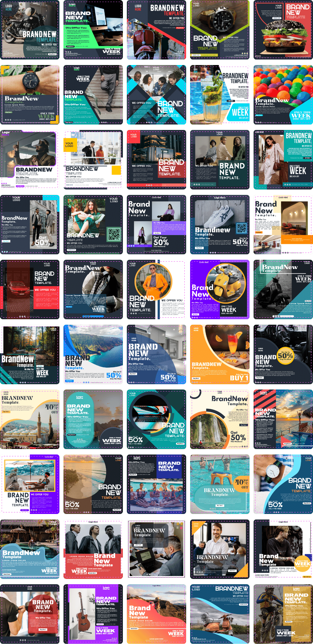Screen dimensions: 313x644
Task: Select the yellow scooter purple template
Action: (220, 289)
